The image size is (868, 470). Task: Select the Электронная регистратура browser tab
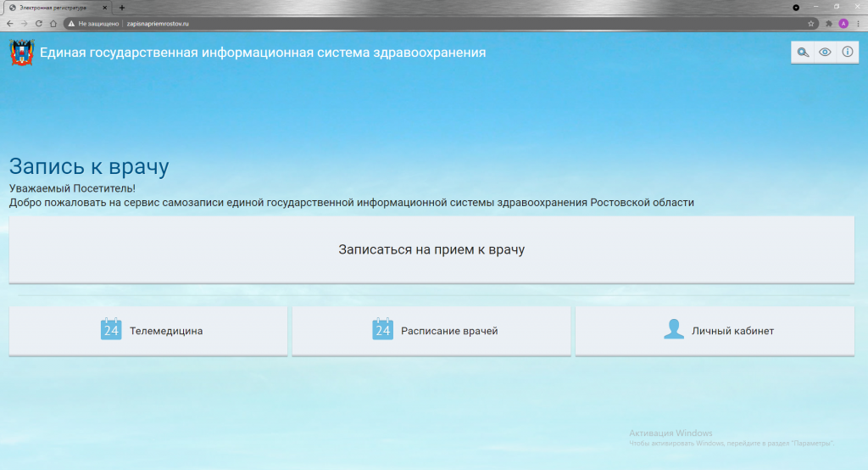pos(55,7)
